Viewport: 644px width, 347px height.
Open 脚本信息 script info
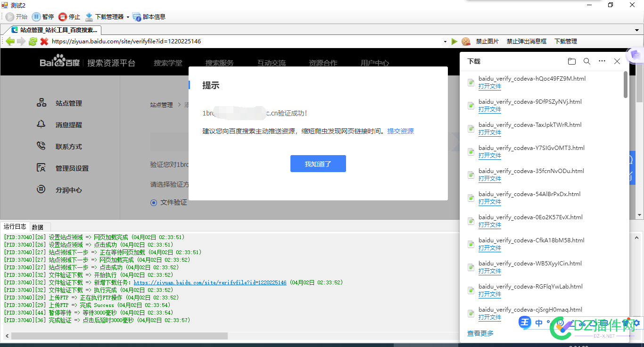[x=149, y=17]
